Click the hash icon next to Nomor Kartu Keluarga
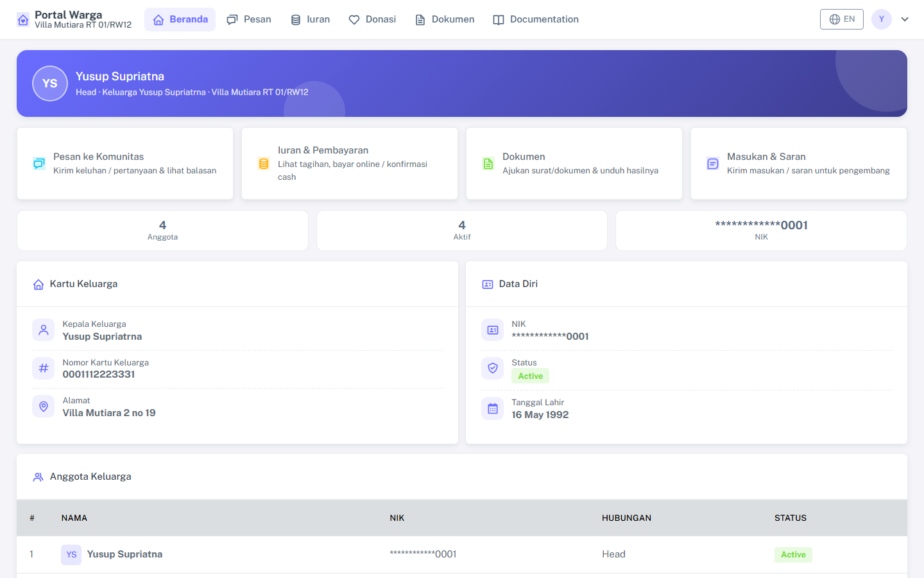The height and width of the screenshot is (578, 924). coord(44,368)
